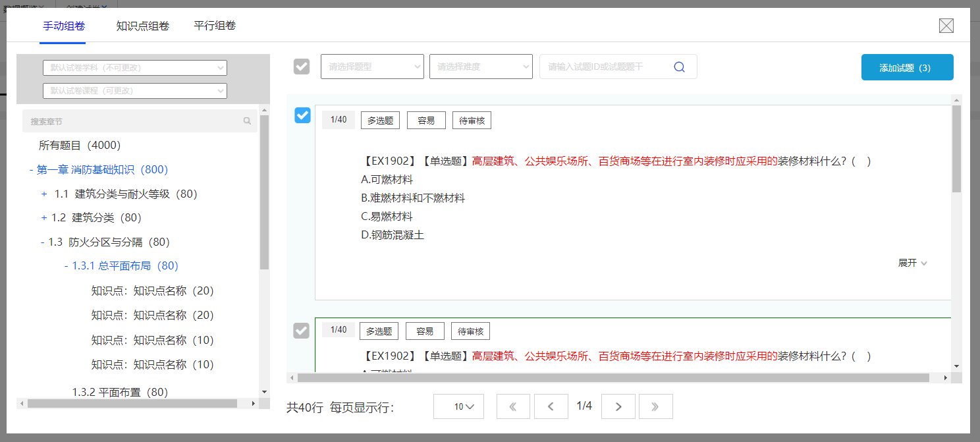The image size is (980, 442).
Task: Expand 1.1 建筑分类与耐火等级 using its plus sign
Action: click(x=44, y=194)
